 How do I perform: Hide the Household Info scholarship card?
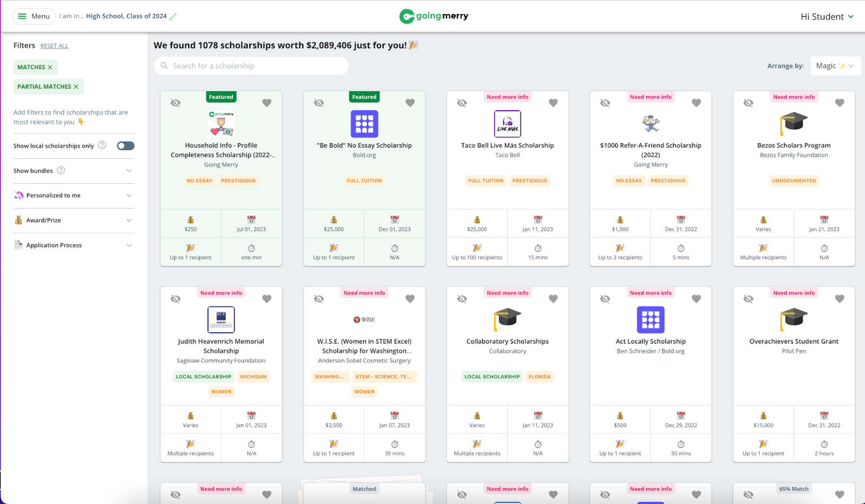[176, 103]
